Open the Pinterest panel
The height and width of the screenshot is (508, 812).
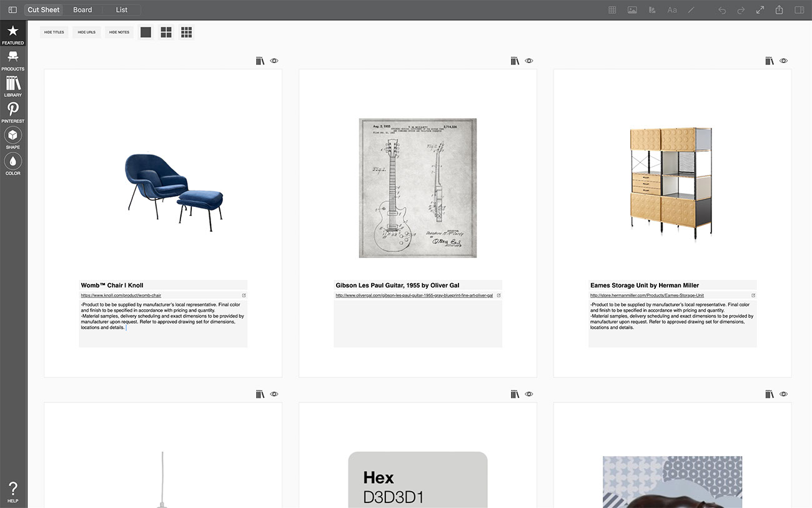tap(12, 112)
